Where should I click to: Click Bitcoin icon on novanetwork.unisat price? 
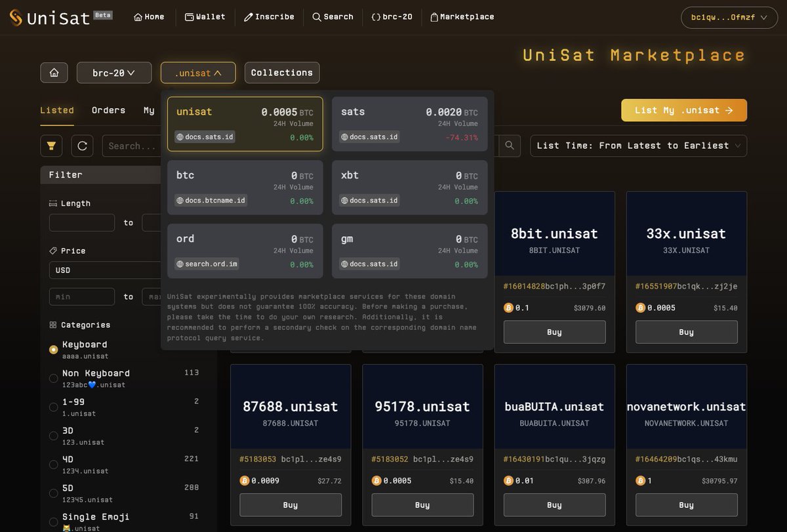click(640, 481)
